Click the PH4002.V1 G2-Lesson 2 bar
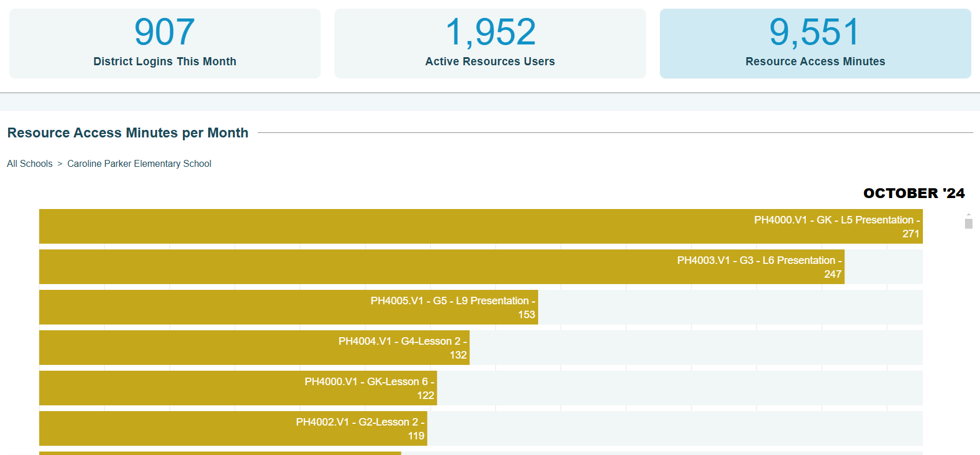The image size is (980, 455). pyautogui.click(x=233, y=428)
